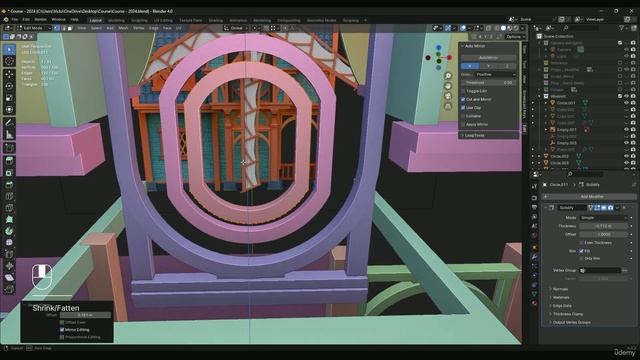The width and height of the screenshot is (640, 360).
Task: Open the viewport Options dropdown
Action: coord(515,37)
